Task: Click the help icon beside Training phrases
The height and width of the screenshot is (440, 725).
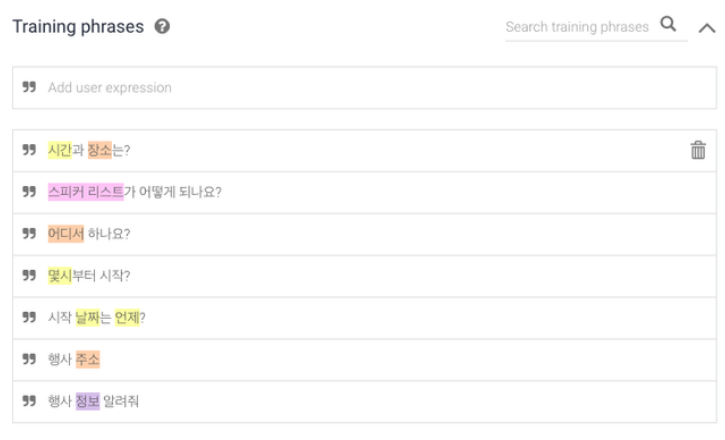Action: click(x=162, y=26)
